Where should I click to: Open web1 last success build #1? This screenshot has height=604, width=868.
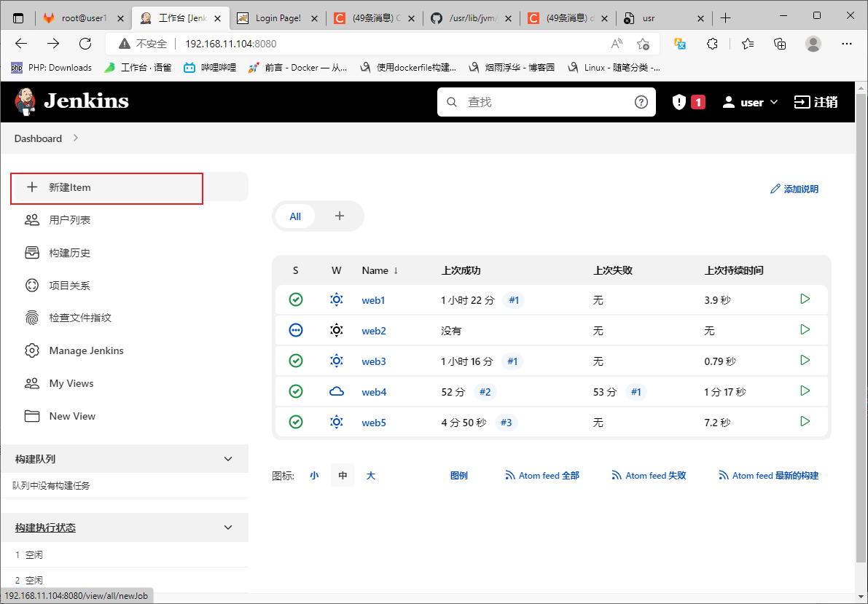click(x=514, y=300)
